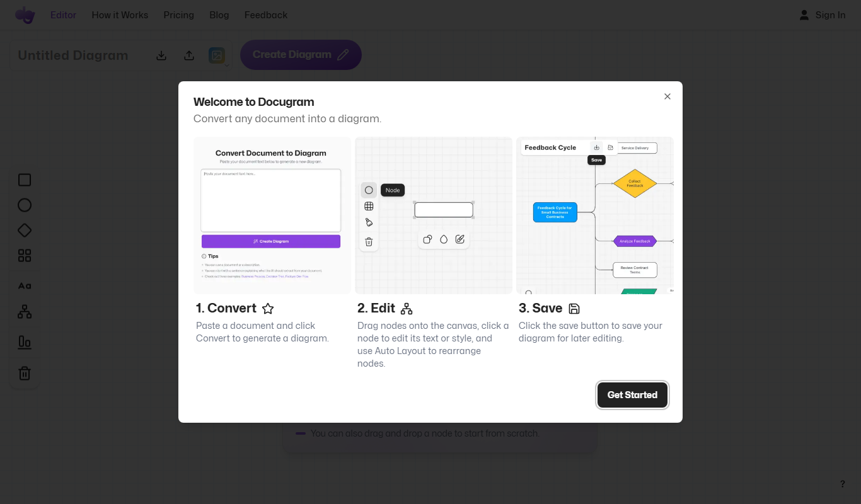Open the Blog link in navigation
The height and width of the screenshot is (504, 861).
(219, 15)
